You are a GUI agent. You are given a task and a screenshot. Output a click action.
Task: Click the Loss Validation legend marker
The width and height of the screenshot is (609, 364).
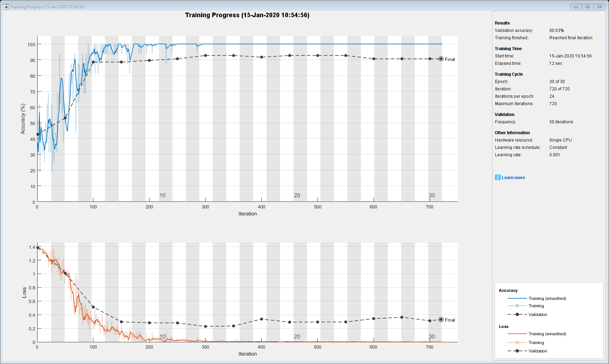[x=517, y=351]
